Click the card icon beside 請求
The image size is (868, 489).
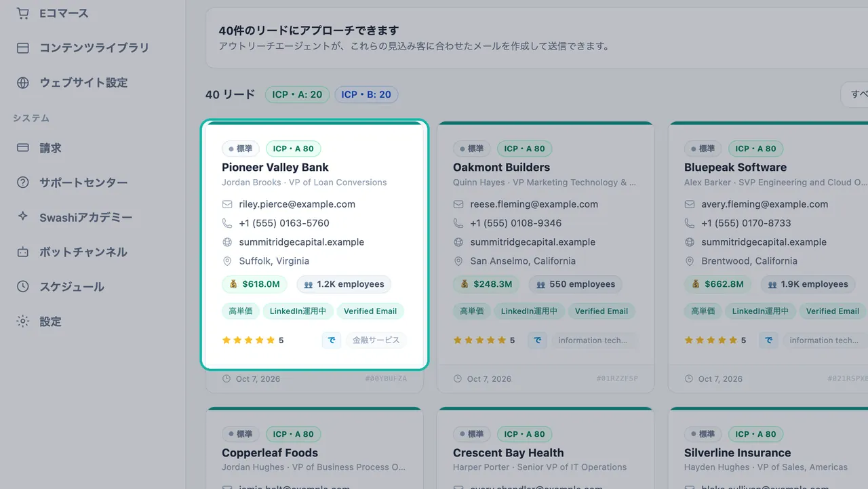[23, 148]
